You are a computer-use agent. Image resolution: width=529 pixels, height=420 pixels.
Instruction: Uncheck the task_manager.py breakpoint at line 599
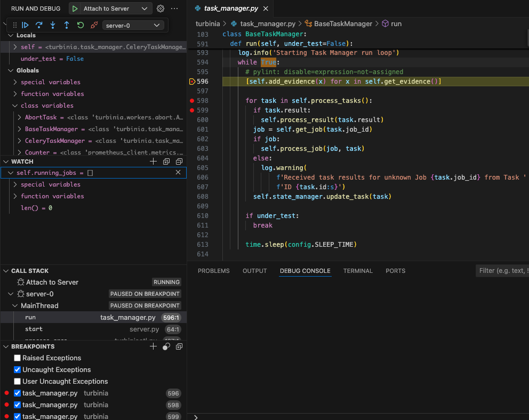click(x=17, y=416)
